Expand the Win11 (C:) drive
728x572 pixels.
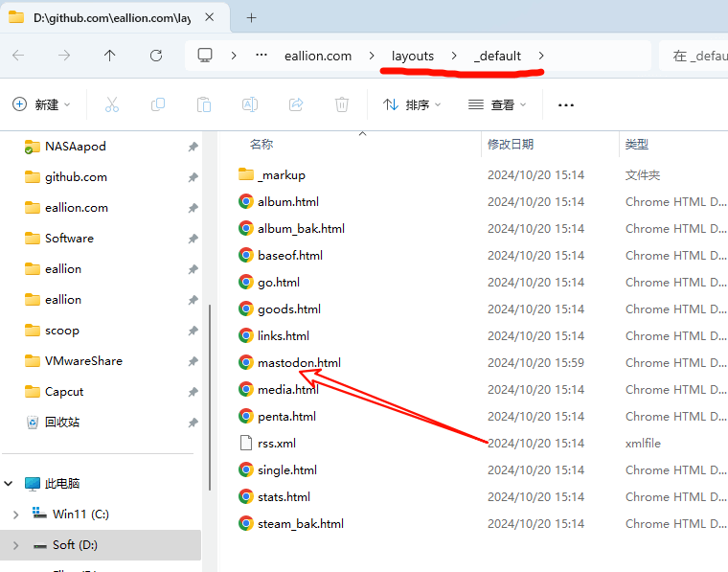click(x=15, y=515)
